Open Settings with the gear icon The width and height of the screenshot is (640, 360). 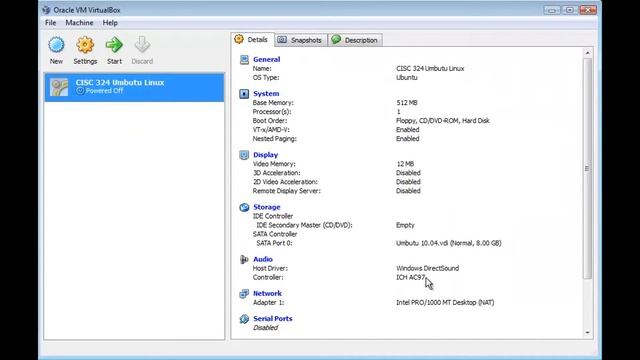(85, 45)
